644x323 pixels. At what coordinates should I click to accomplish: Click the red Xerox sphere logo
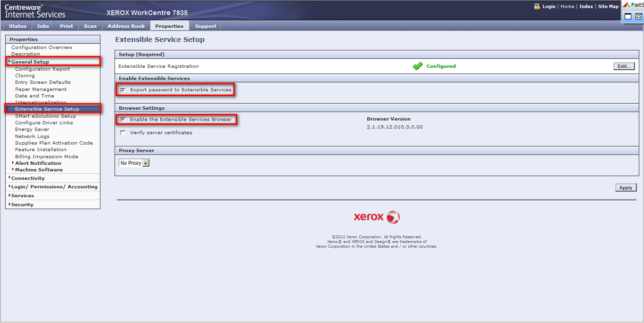393,217
